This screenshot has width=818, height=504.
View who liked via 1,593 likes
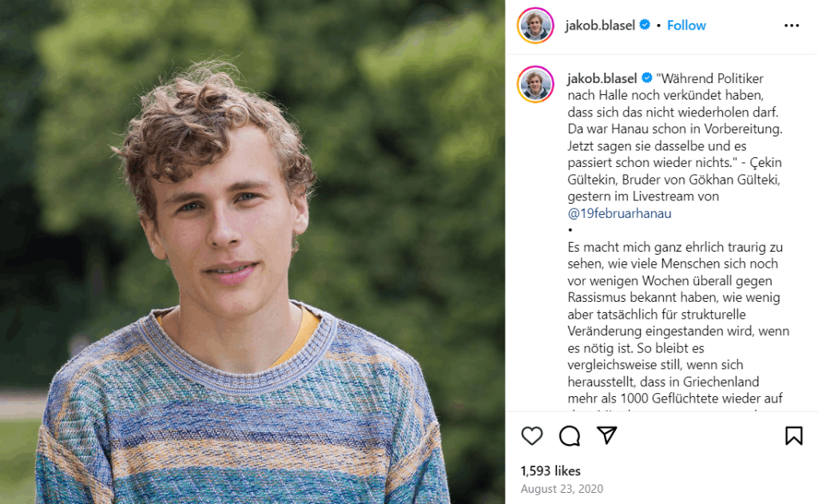point(550,470)
